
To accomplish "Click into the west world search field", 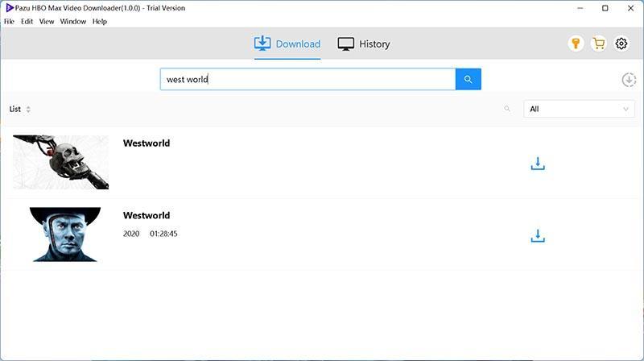I will click(308, 79).
